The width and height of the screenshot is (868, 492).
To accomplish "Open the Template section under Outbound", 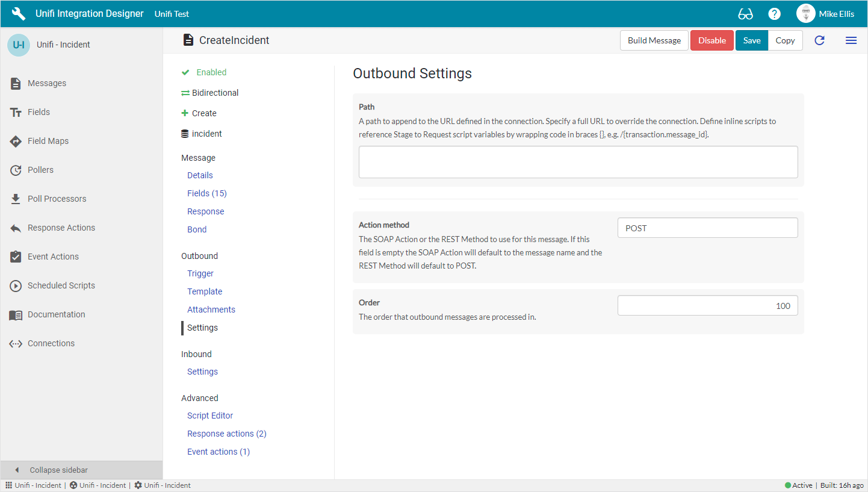I will 205,291.
